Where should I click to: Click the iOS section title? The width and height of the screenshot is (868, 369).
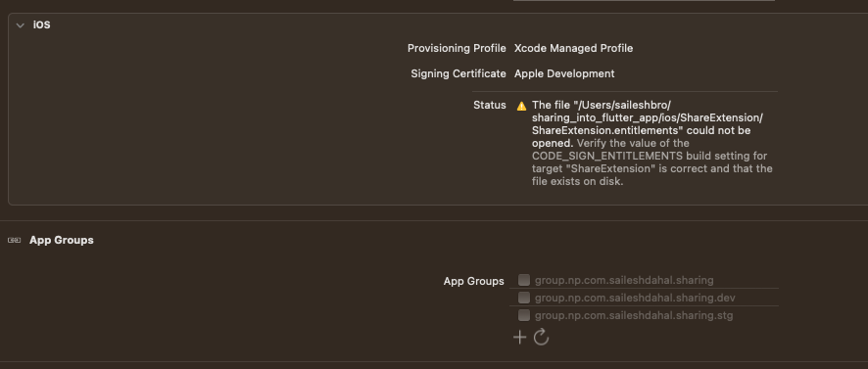coord(41,24)
